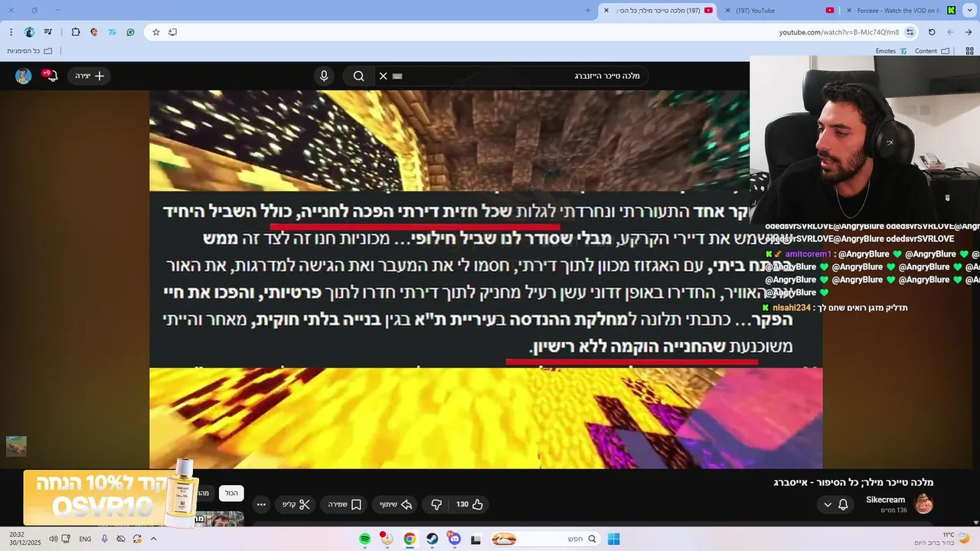The width and height of the screenshot is (980, 551).
Task: Clear the YouTube search field
Action: point(384,76)
